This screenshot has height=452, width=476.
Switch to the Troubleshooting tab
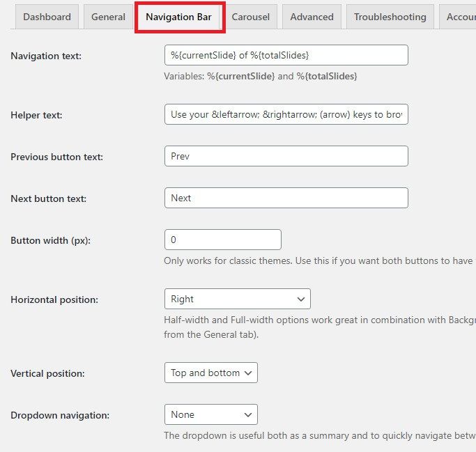pyautogui.click(x=390, y=17)
